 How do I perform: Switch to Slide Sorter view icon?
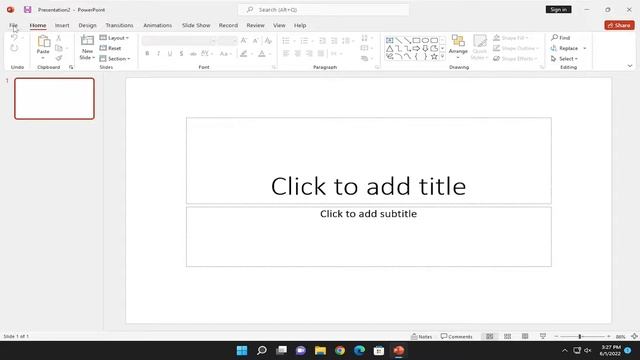click(507, 336)
